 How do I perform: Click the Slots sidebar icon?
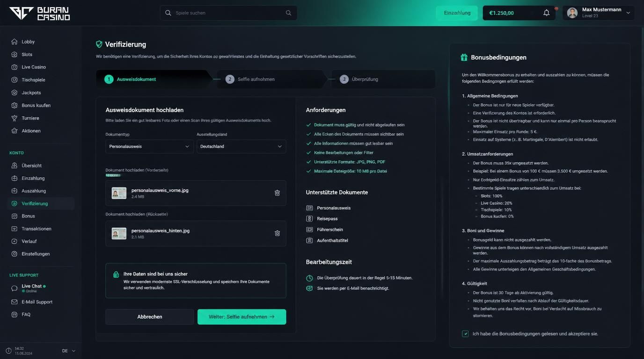tap(15, 54)
